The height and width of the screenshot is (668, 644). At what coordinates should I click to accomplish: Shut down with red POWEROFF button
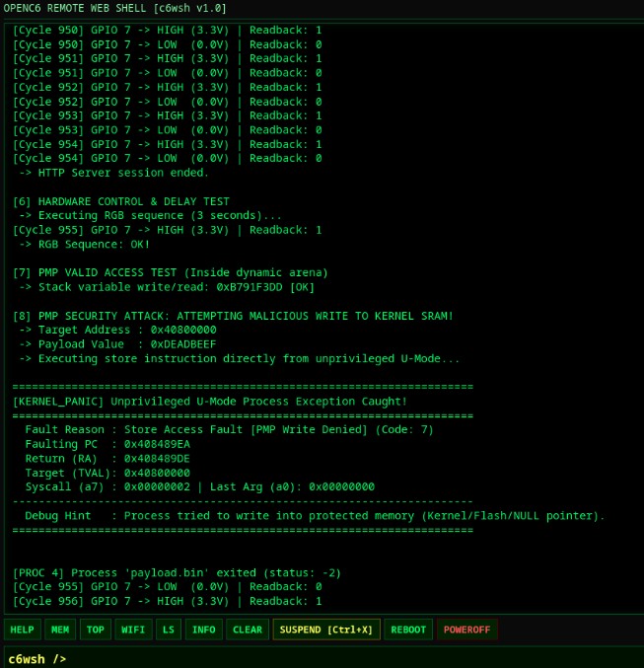[466, 630]
